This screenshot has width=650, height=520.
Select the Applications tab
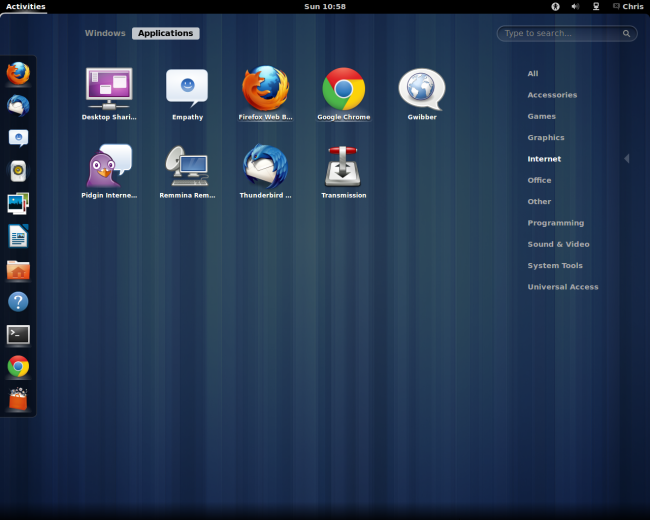[165, 33]
